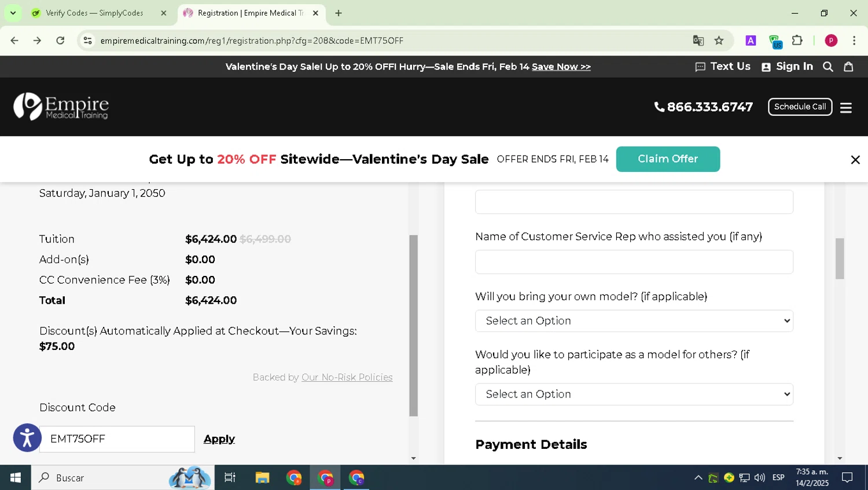Open the taskbar clock and date

[812, 478]
